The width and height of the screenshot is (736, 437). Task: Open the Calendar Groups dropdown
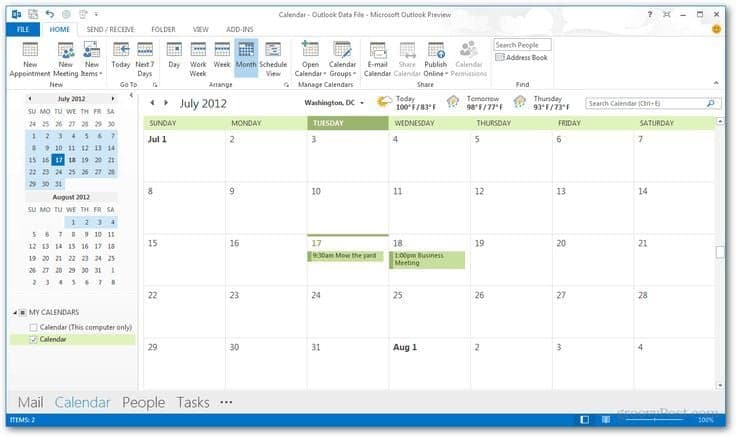click(342, 73)
